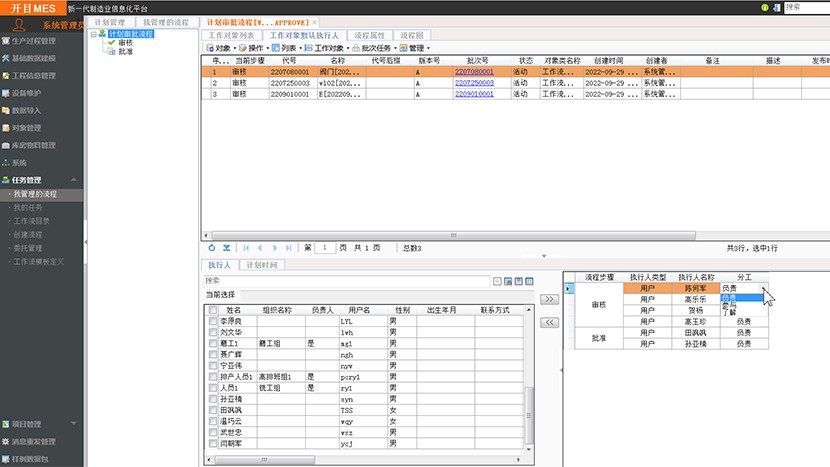The height and width of the screenshot is (467, 830).
Task: Toggle the select-all checkbox in the 姓名 header
Action: point(212,310)
